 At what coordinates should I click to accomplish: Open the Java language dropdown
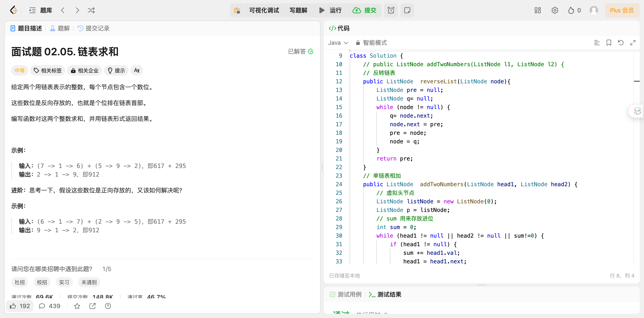point(338,43)
